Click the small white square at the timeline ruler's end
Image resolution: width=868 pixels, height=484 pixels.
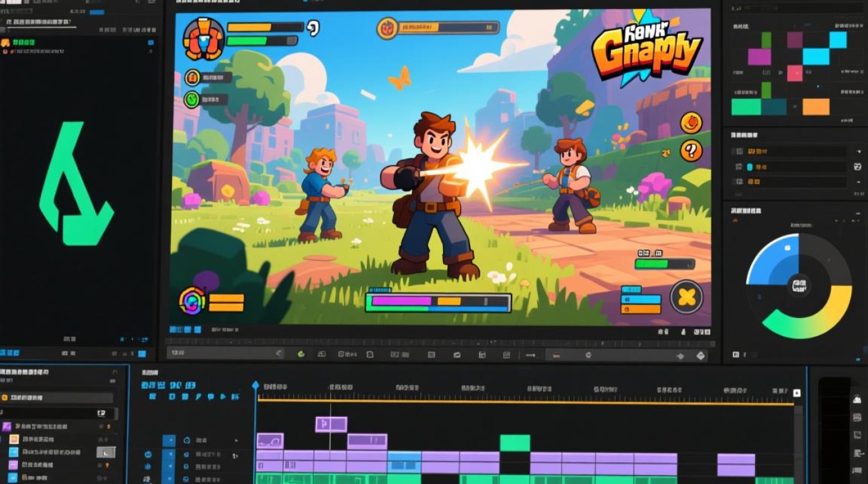pyautogui.click(x=796, y=392)
